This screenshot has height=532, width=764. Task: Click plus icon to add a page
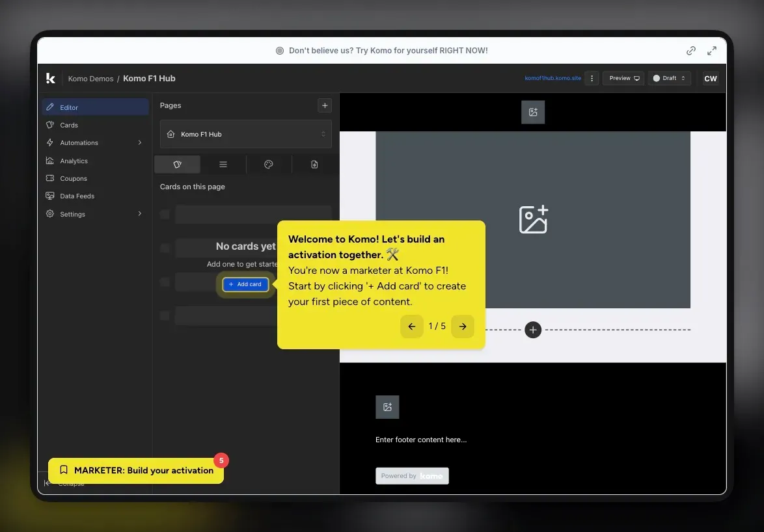pyautogui.click(x=325, y=105)
